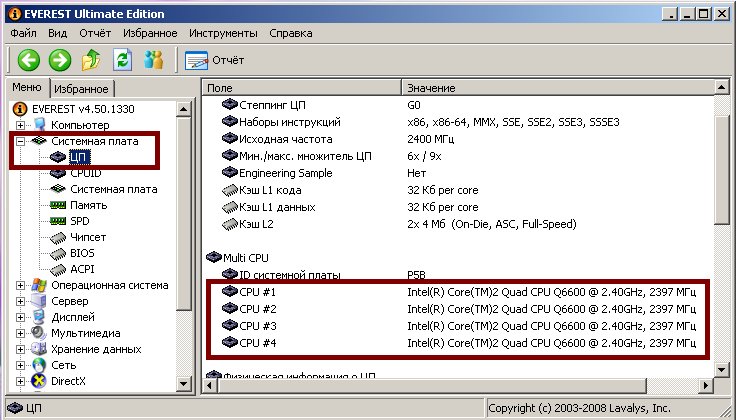
Task: Expand the Сервер tree node
Action: [x=20, y=301]
